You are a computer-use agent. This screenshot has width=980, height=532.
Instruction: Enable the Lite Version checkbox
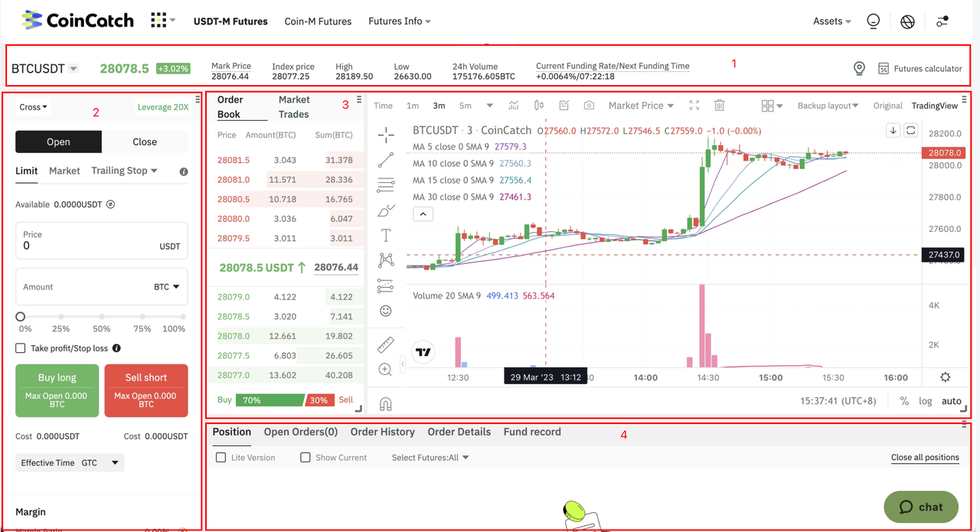[x=221, y=458]
